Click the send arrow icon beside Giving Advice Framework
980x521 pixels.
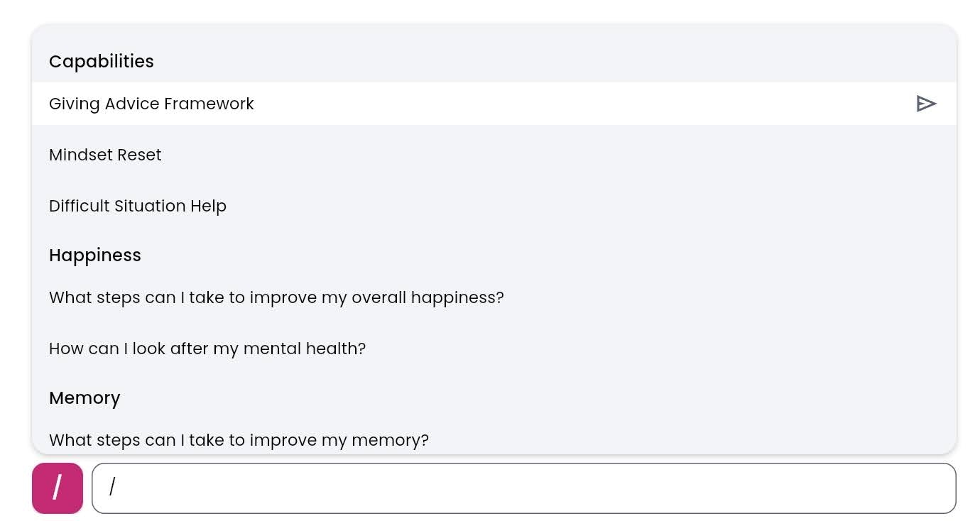[926, 104]
